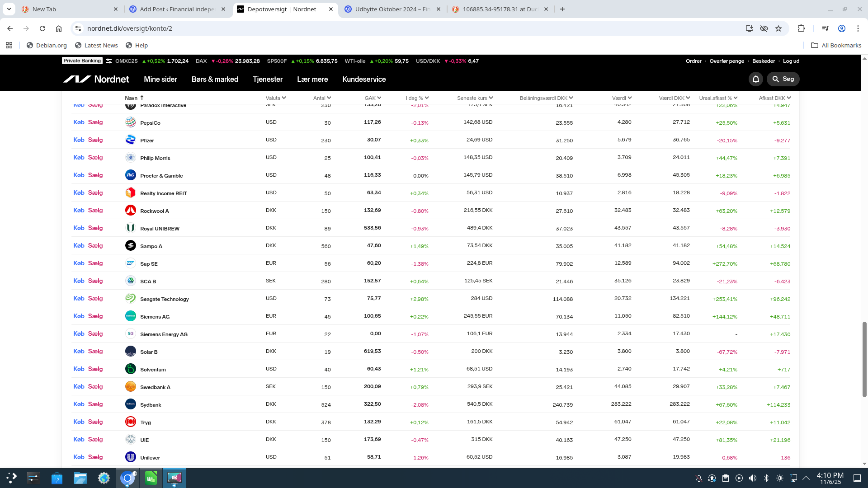The height and width of the screenshot is (488, 868).
Task: Reload the Nordnet page
Action: point(42,28)
